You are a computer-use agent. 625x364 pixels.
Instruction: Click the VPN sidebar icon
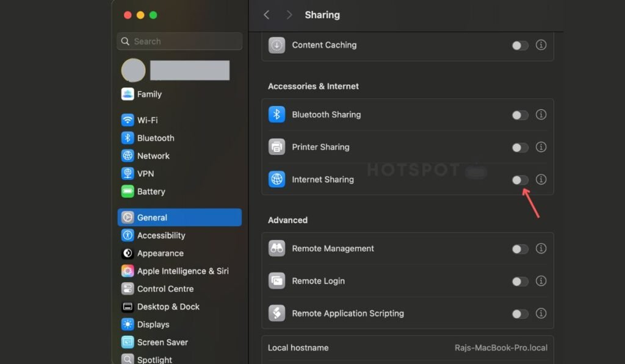point(128,173)
